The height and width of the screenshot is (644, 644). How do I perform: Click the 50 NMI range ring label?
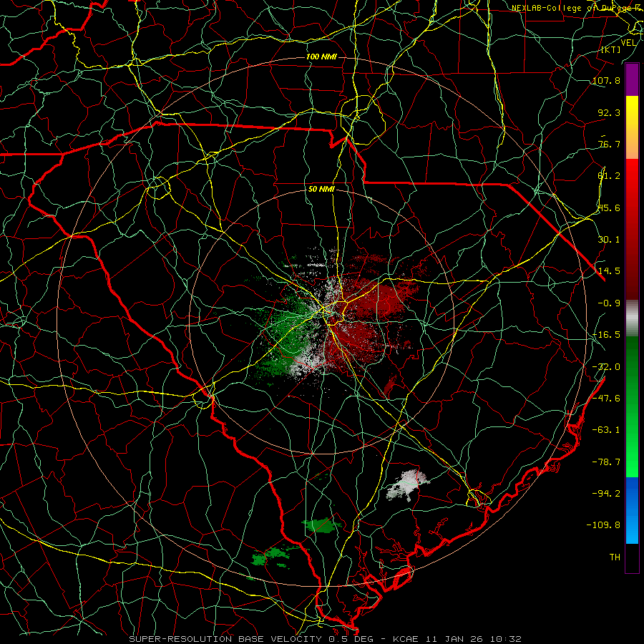(321, 190)
